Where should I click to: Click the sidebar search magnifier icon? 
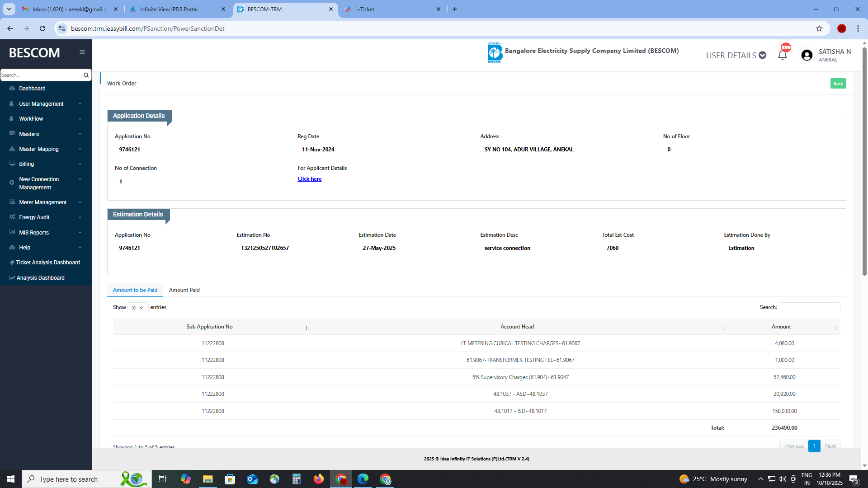(86, 75)
